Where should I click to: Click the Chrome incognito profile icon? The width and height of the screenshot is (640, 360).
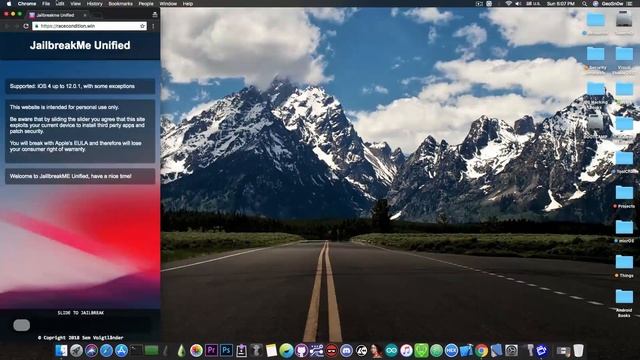155,15
